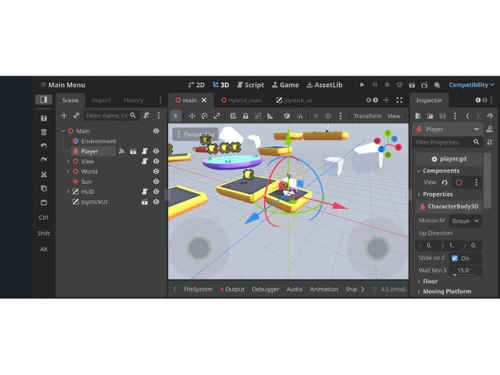Image resolution: width=500 pixels, height=375 pixels.
Task: Hide the Sun node via eye icon
Action: tap(156, 181)
